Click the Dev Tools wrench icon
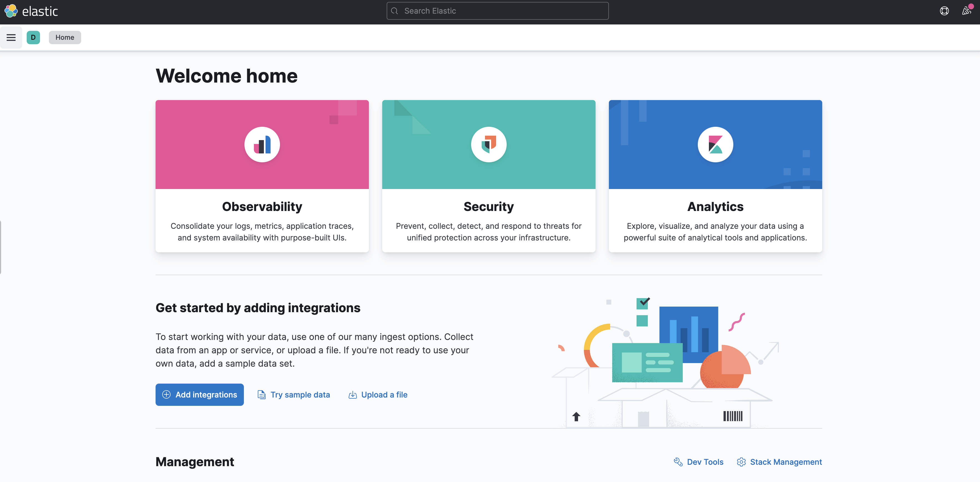 point(678,462)
